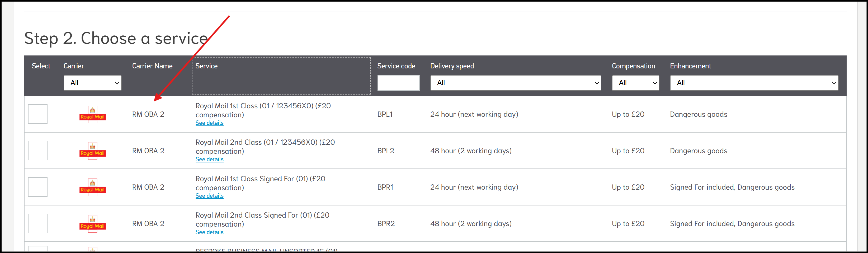Open See details for Royal Mail 1st Class

(x=210, y=123)
